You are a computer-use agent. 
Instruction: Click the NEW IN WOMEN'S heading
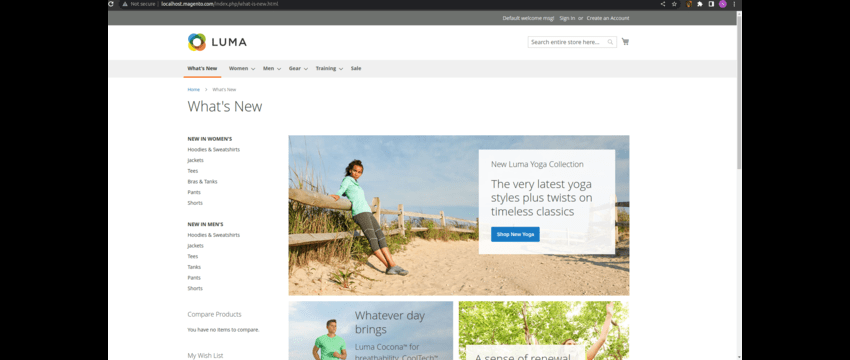[210, 139]
